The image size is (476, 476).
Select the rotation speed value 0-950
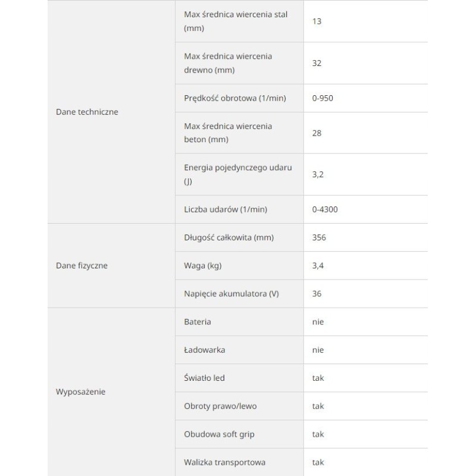(322, 98)
